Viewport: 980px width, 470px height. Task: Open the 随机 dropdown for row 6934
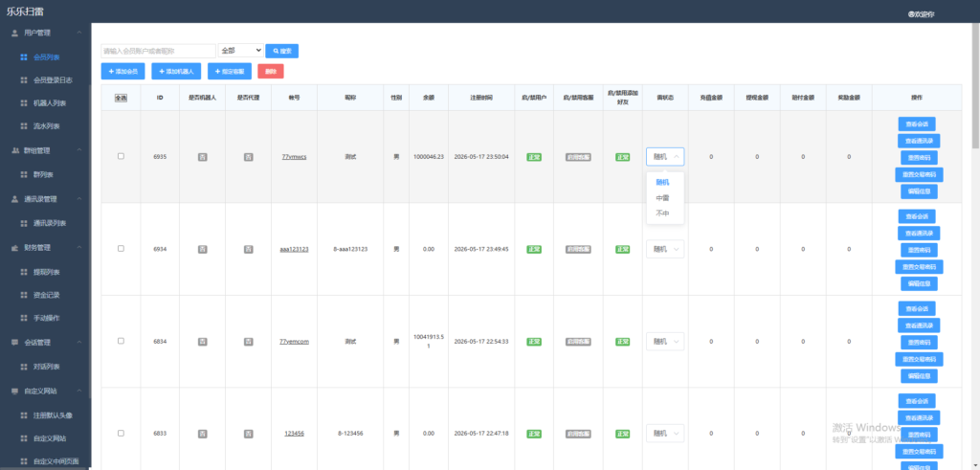[665, 249]
